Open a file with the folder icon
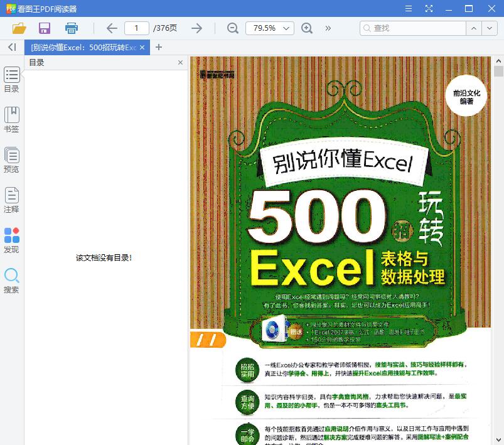 click(x=19, y=28)
